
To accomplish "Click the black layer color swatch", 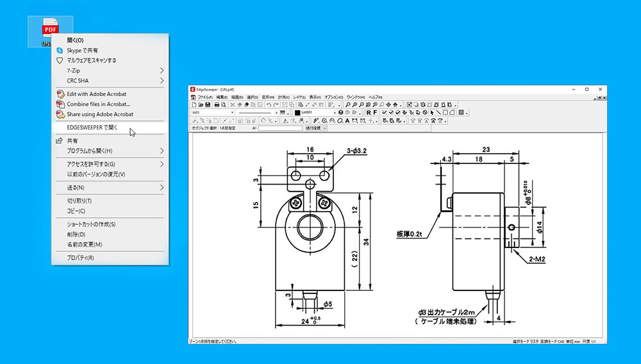I will coord(297,112).
